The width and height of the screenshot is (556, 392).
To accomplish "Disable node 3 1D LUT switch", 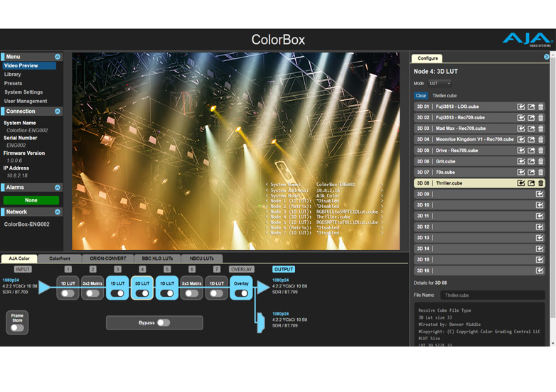I will point(117,293).
